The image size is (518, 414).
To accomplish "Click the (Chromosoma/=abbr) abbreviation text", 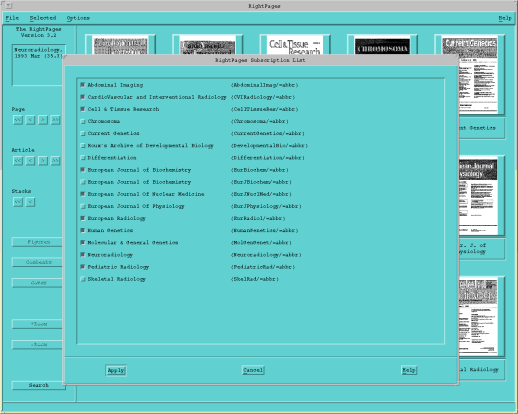I will [x=260, y=121].
